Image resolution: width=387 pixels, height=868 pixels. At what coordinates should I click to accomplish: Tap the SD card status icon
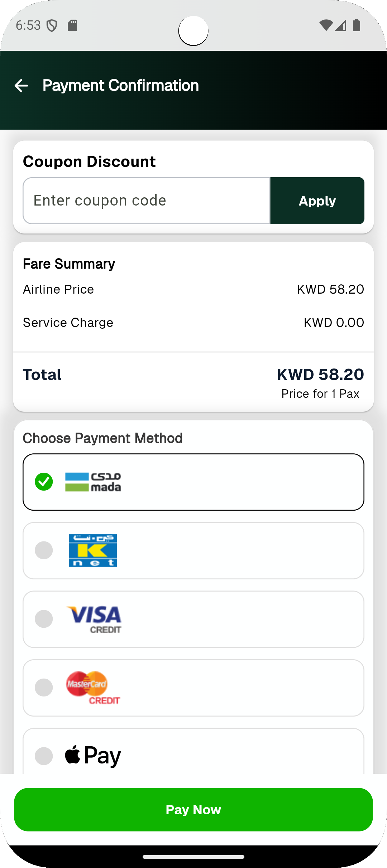coord(72,25)
